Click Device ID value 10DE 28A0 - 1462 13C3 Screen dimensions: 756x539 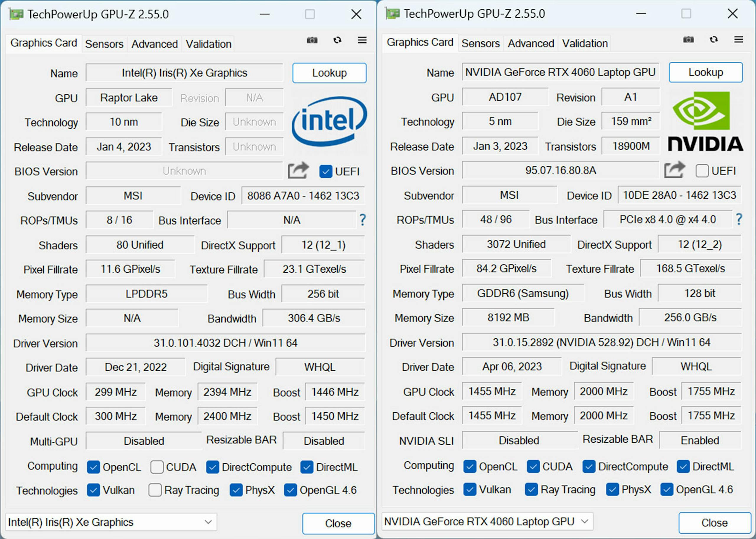click(x=680, y=195)
